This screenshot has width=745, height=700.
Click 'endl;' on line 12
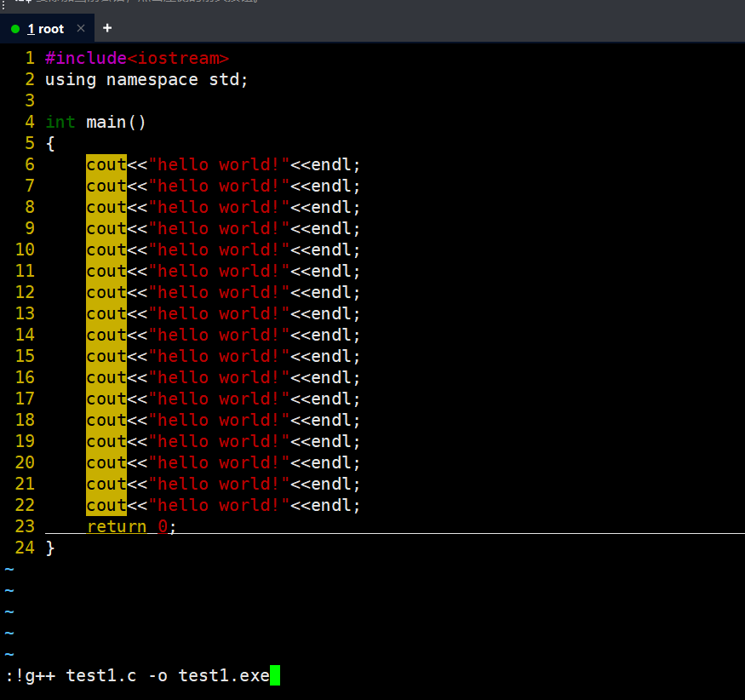[335, 293]
